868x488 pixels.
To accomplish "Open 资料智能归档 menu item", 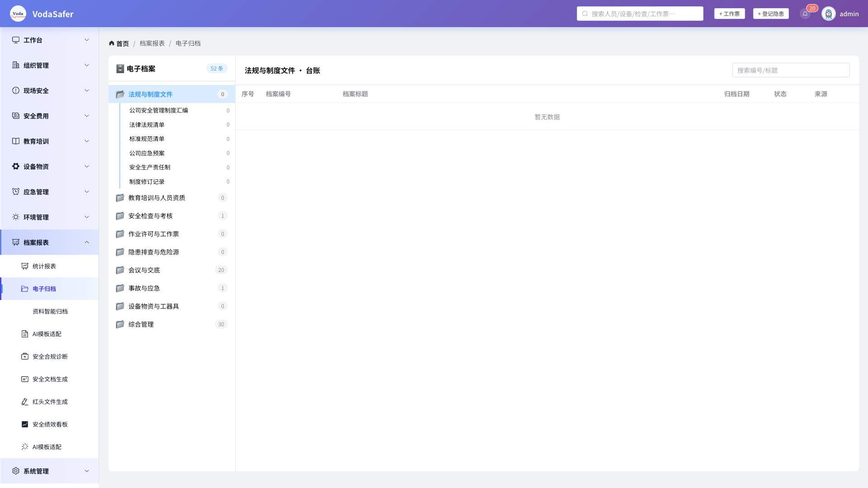I will click(50, 311).
